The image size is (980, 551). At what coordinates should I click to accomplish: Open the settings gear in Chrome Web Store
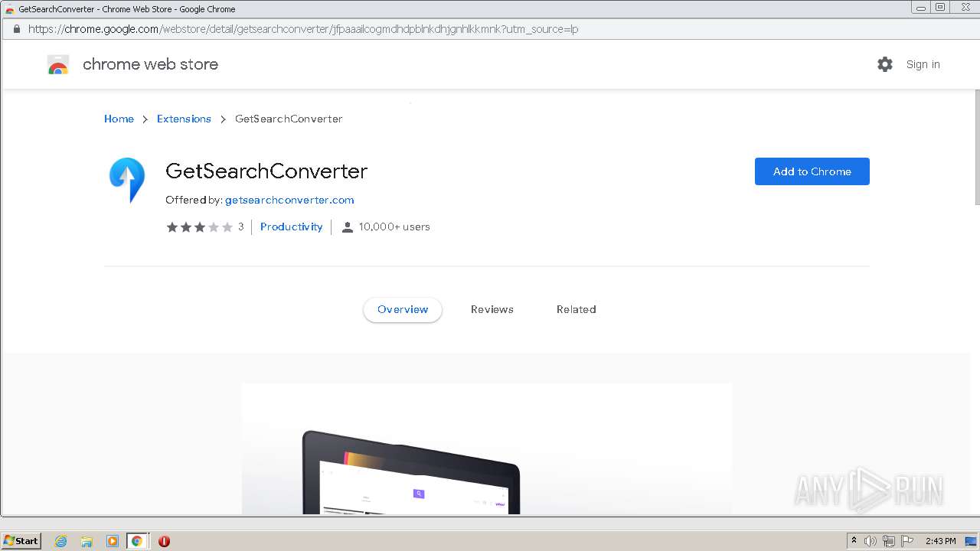(x=885, y=64)
